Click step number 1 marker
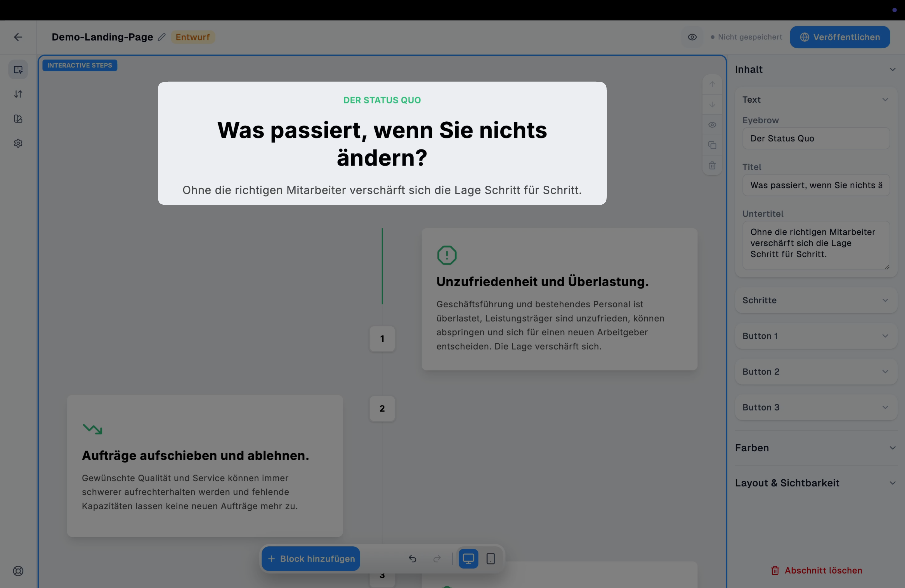This screenshot has height=588, width=905. (x=382, y=339)
